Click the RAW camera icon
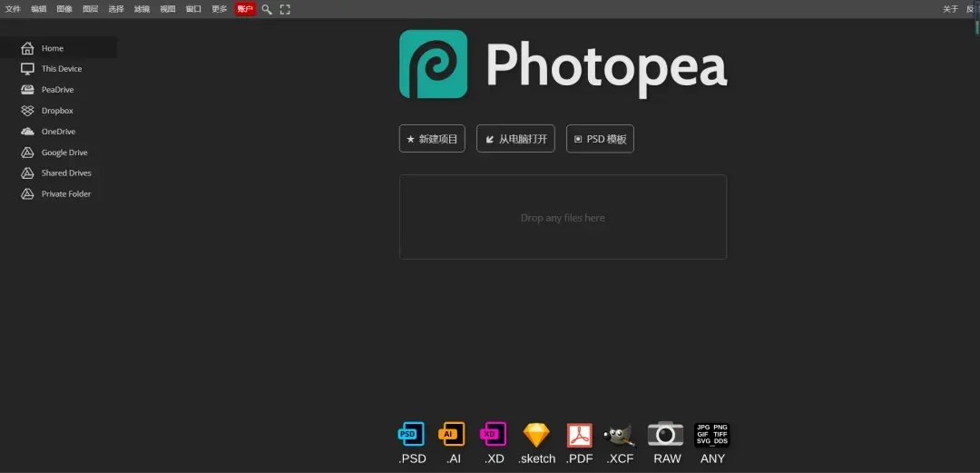This screenshot has width=980, height=473. coord(666,434)
